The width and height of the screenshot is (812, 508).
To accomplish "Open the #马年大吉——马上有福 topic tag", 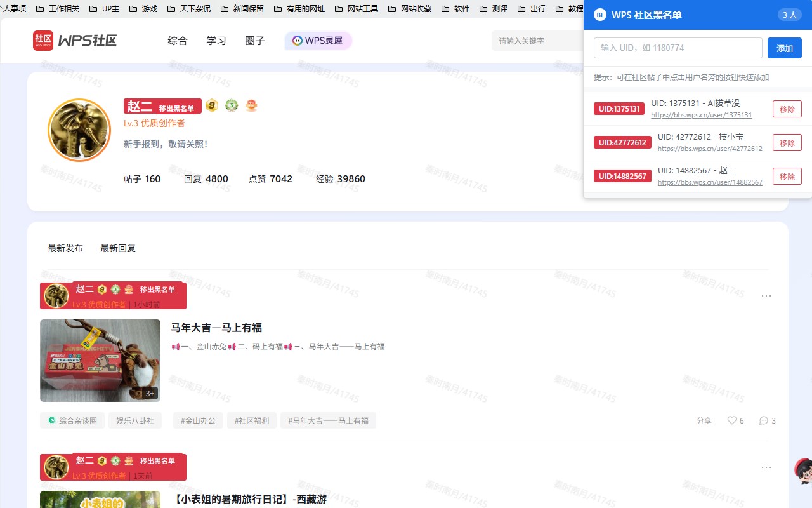I will 328,420.
